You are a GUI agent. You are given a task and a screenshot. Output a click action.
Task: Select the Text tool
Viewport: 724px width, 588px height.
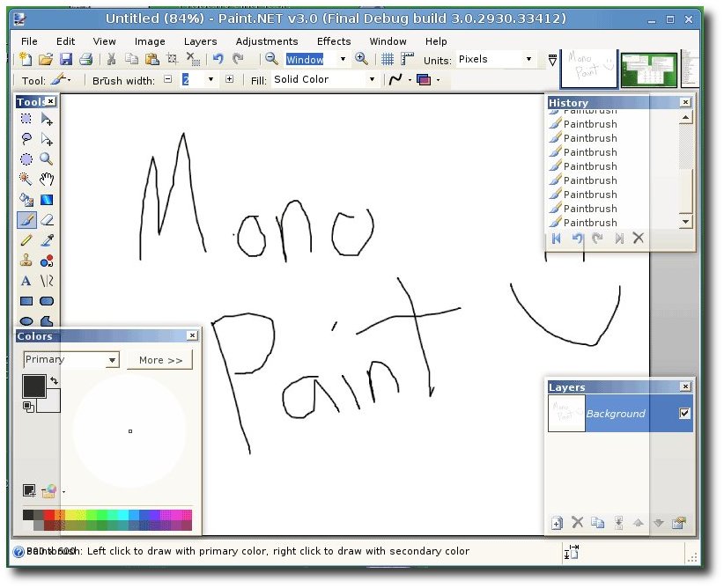pyautogui.click(x=26, y=281)
